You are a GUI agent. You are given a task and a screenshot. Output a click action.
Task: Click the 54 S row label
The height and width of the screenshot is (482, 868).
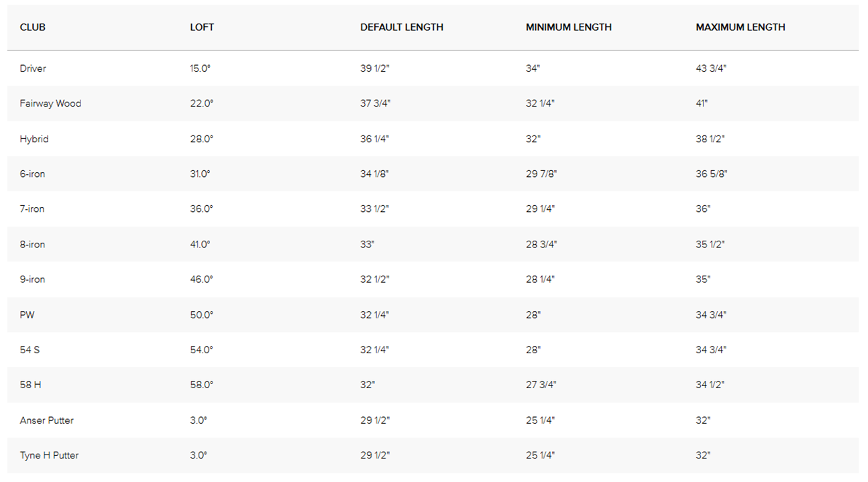(x=30, y=349)
